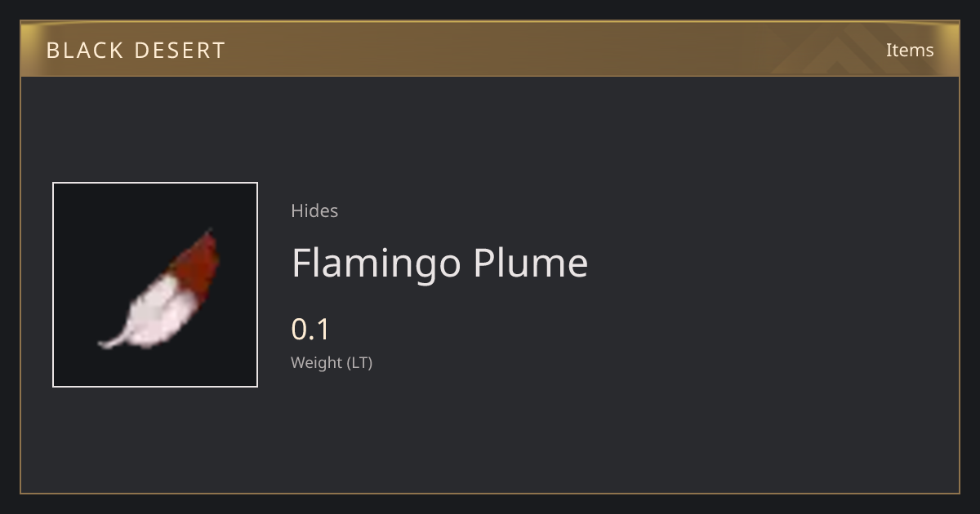This screenshot has height=514, width=980.
Task: Click the 0.1 weight value
Action: click(310, 330)
